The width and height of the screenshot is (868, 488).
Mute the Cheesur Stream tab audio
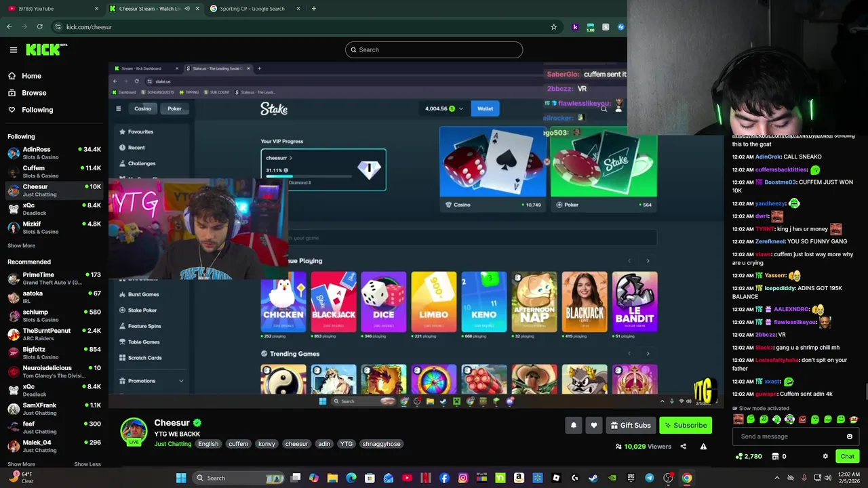coord(187,9)
